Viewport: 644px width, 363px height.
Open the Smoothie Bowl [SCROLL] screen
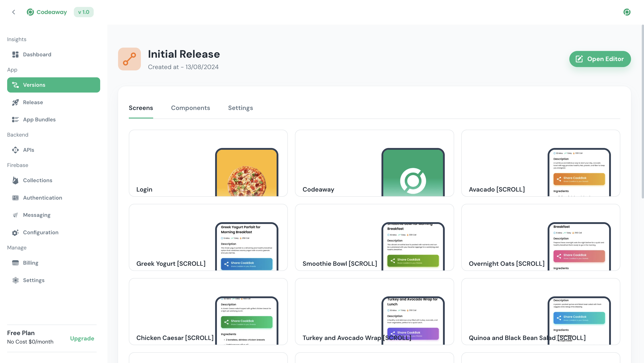point(374,237)
